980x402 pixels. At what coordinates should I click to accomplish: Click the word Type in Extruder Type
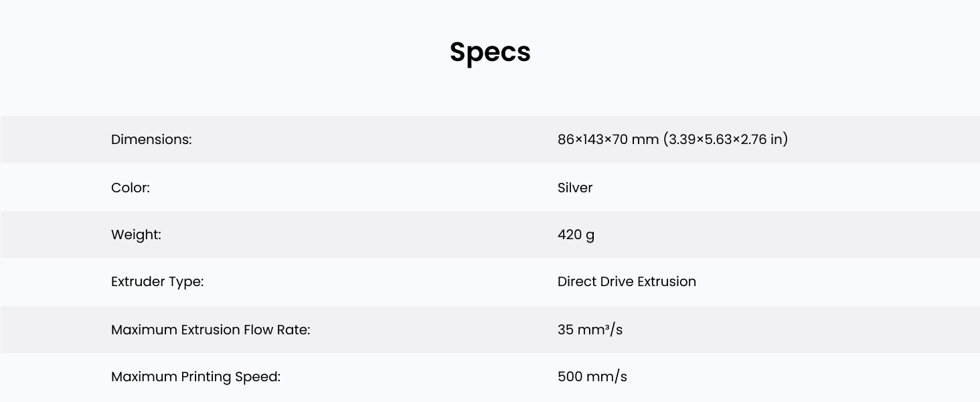pyautogui.click(x=187, y=281)
